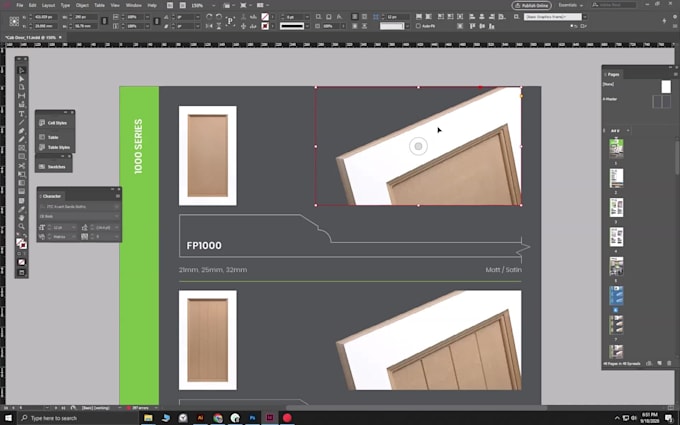Image resolution: width=680 pixels, height=425 pixels.
Task: Open the font style dropdown in Character panel
Action: (117, 216)
